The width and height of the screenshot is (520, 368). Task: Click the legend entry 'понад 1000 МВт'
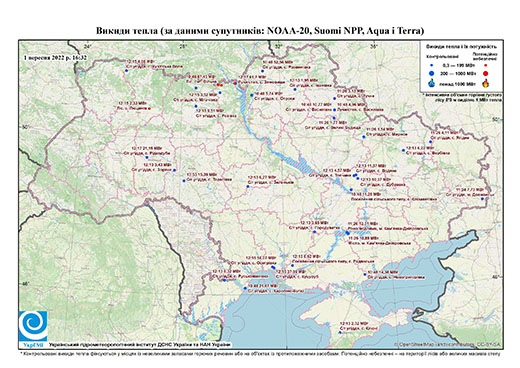(459, 83)
